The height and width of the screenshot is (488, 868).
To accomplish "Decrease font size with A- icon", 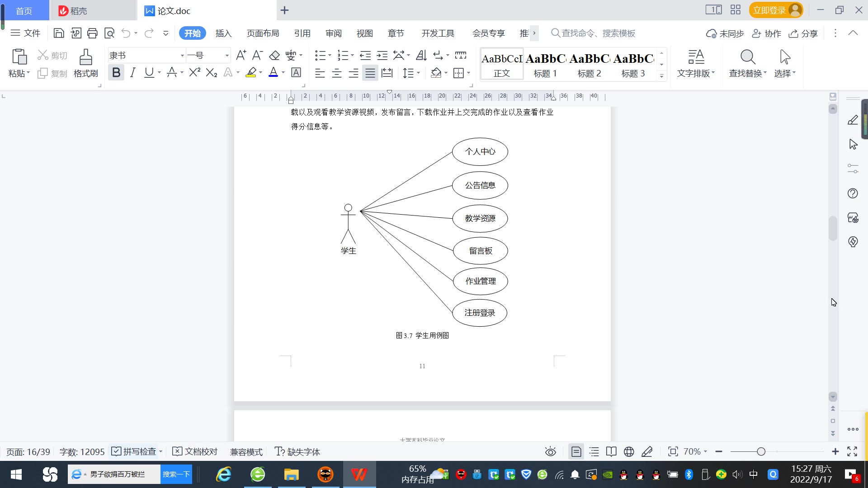I will coord(257,55).
